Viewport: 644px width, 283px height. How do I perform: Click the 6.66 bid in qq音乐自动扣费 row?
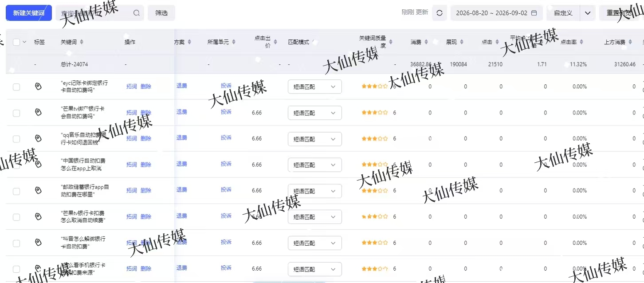(257, 138)
